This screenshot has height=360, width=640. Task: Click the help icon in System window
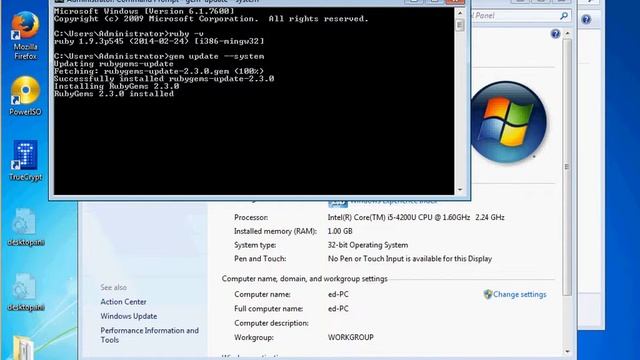click(x=555, y=34)
